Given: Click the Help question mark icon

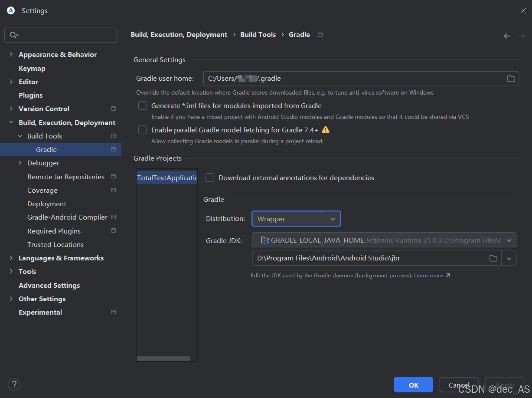Looking at the screenshot, I should tap(14, 385).
